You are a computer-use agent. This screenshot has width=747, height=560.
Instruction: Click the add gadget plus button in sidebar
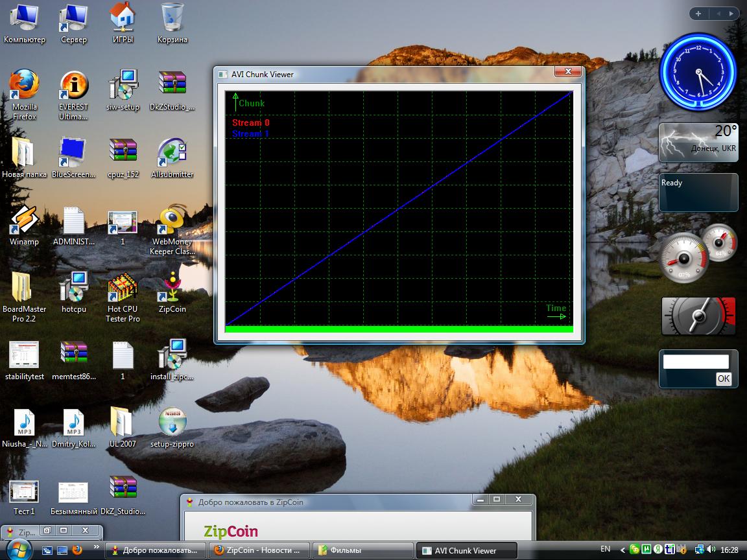[698, 14]
